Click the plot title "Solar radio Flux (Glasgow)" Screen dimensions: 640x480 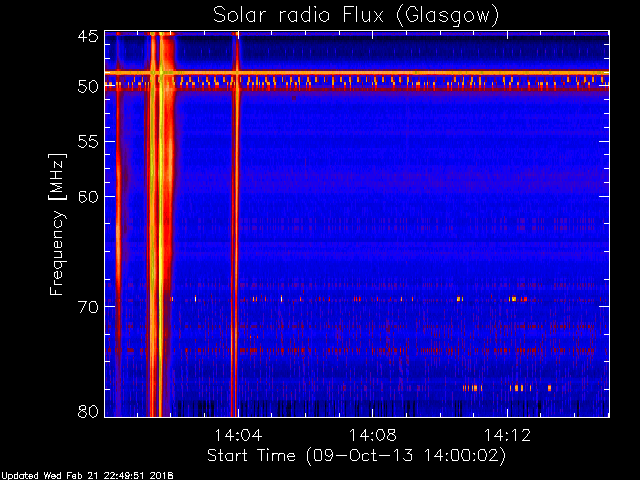(356, 16)
